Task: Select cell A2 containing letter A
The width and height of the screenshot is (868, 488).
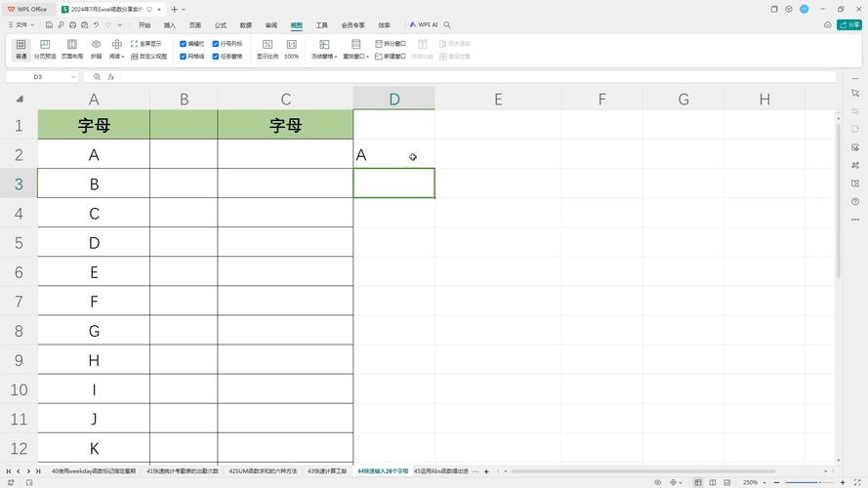Action: (94, 154)
